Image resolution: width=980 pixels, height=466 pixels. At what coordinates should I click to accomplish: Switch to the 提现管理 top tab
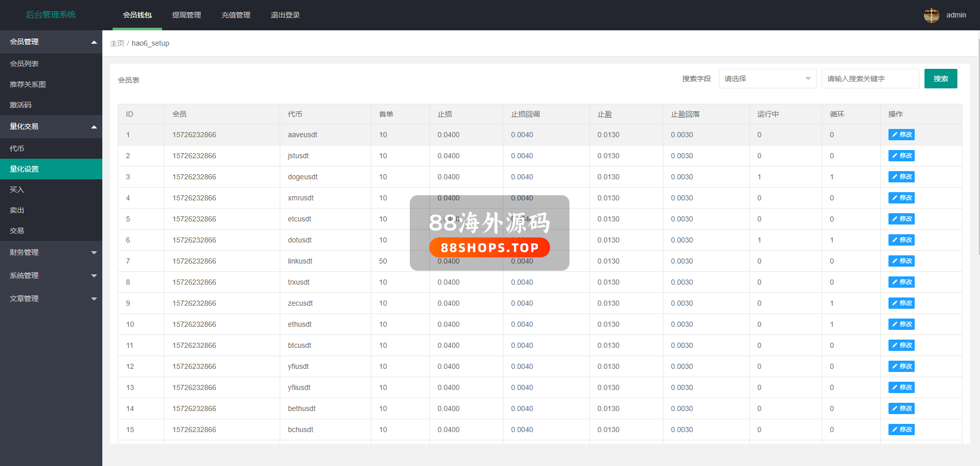click(186, 15)
